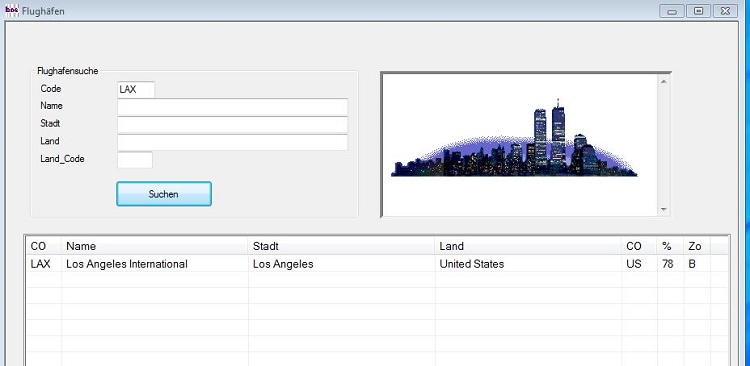750x366 pixels.
Task: Click the Zo column header
Action: [x=697, y=246]
